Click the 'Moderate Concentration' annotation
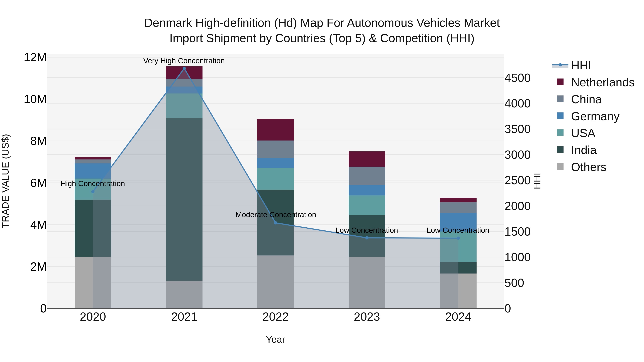Viewport: 644px width, 362px height. 276,215
